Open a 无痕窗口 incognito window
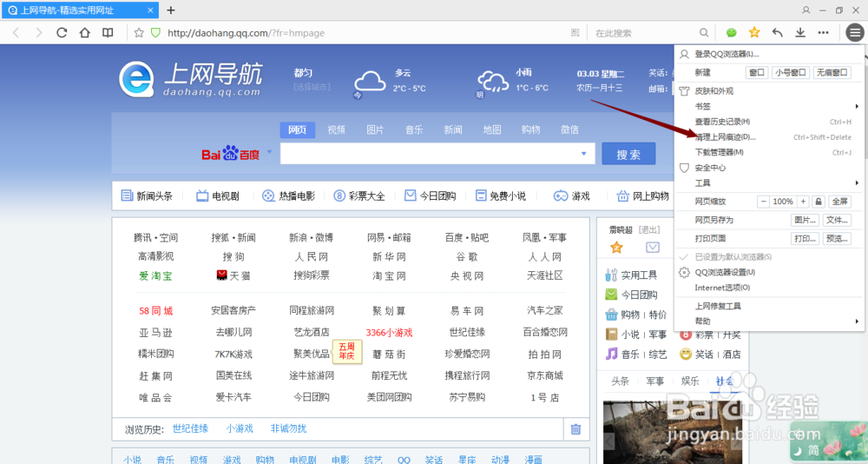Screen dimensions: 868x464 tap(832, 73)
